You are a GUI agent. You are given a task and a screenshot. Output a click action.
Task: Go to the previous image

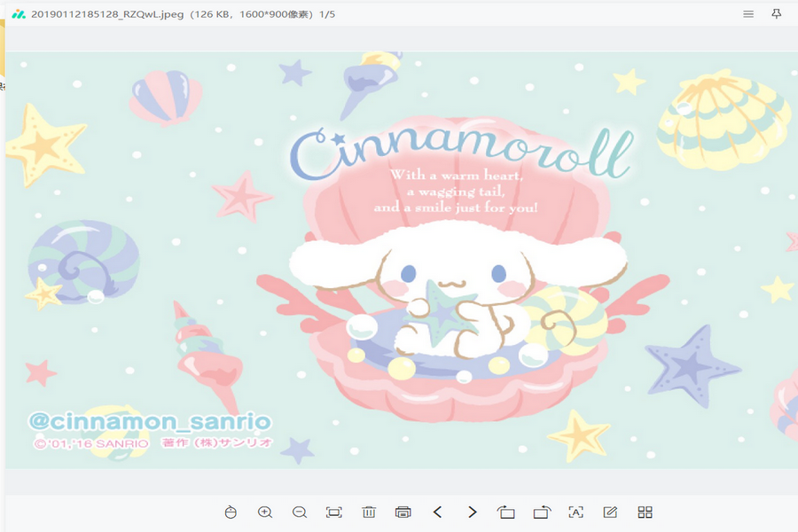(438, 512)
